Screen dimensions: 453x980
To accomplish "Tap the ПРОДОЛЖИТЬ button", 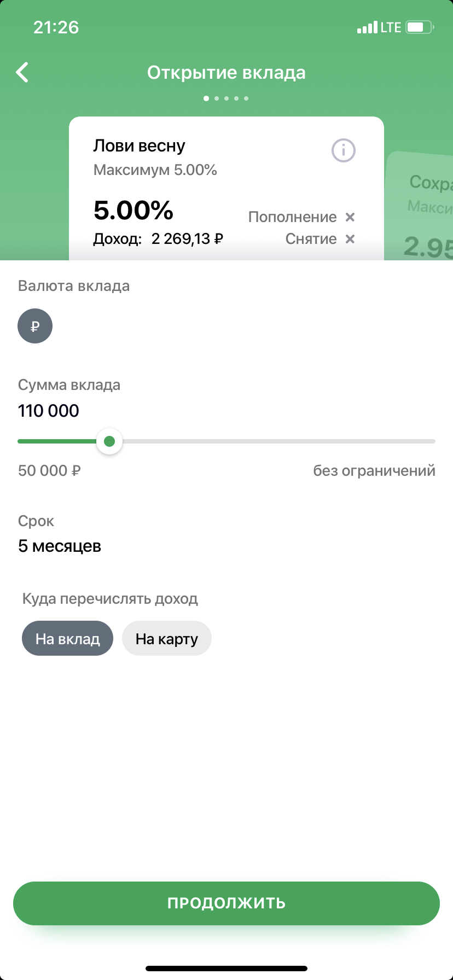I will pos(226,903).
